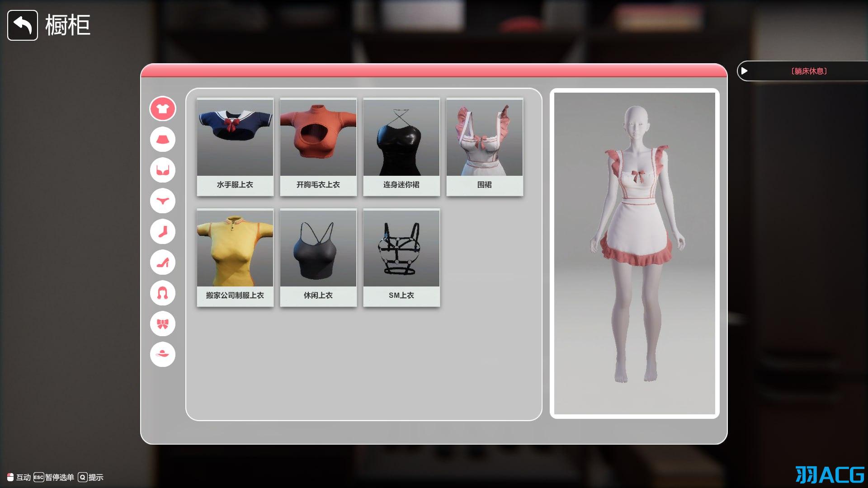This screenshot has height=488, width=868.
Task: Click the 互动 mouse hint
Action: [19, 477]
